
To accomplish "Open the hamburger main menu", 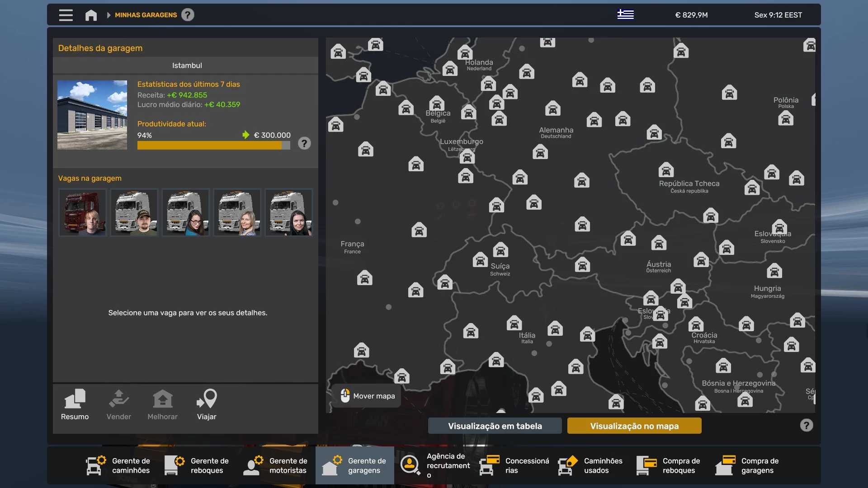I will pyautogui.click(x=66, y=15).
